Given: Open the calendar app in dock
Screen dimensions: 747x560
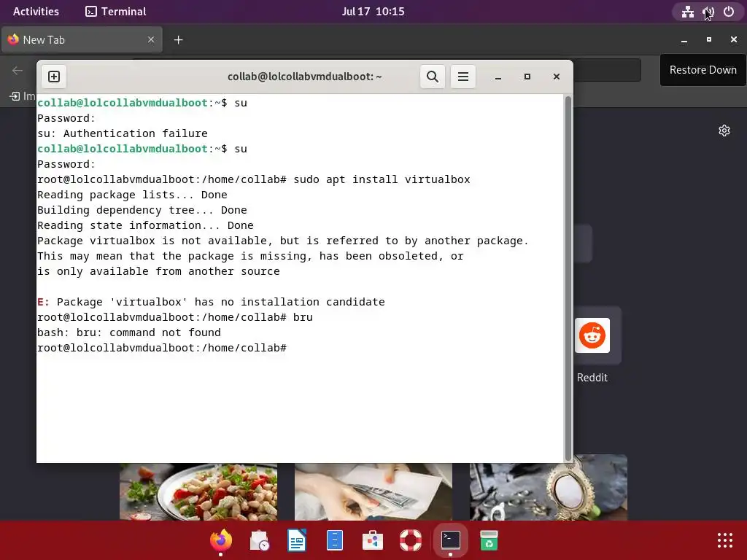Looking at the screenshot, I should click(259, 540).
